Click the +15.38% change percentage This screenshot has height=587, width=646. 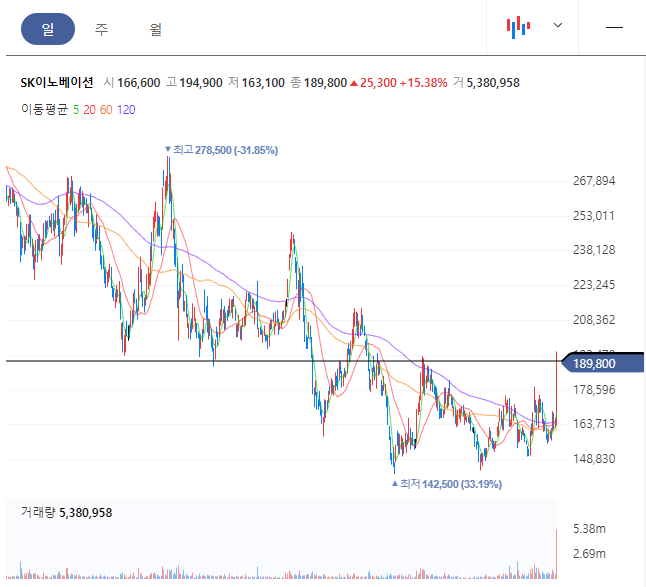pyautogui.click(x=424, y=83)
